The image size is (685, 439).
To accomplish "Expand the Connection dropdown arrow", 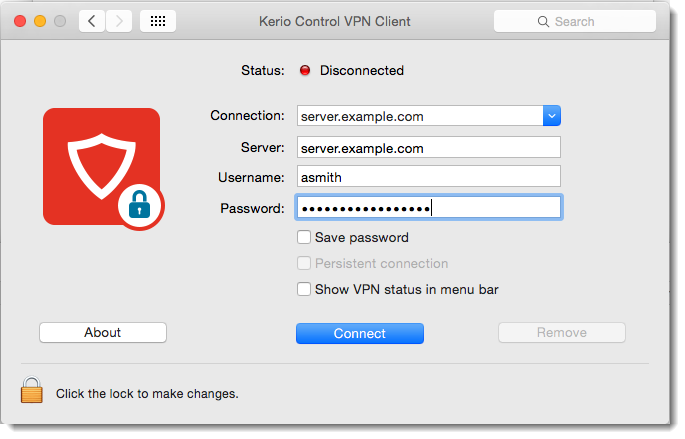I will pos(552,116).
